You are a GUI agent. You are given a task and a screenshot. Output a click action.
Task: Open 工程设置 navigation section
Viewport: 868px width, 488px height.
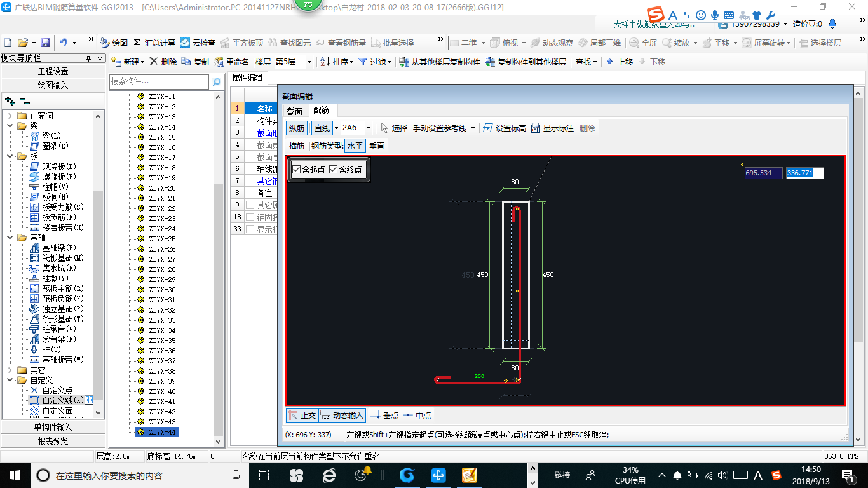click(53, 71)
